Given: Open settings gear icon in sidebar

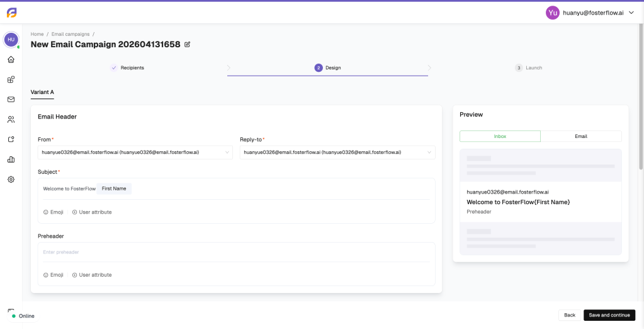Looking at the screenshot, I should (11, 179).
